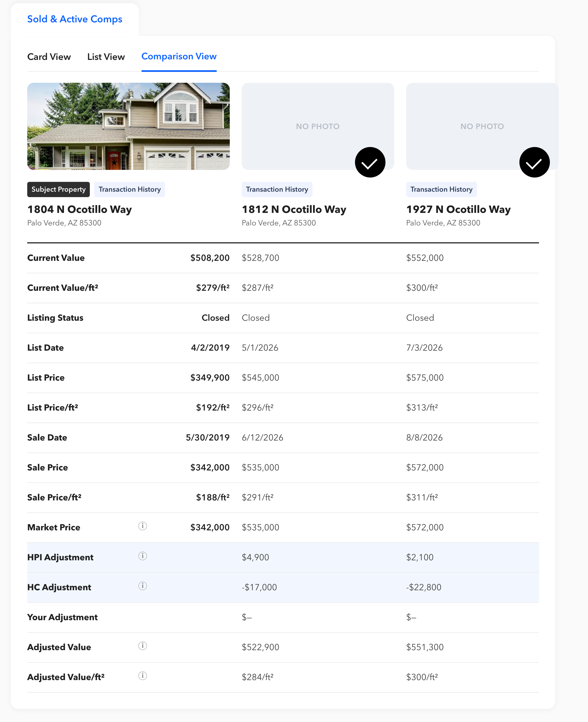
Task: Click the HC Adjustment row label
Action: coord(59,587)
